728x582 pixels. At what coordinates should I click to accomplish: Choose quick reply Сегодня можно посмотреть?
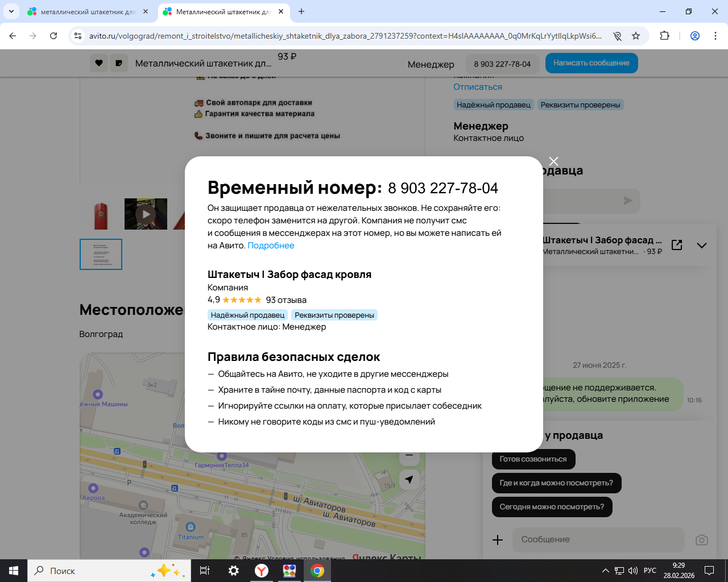click(x=552, y=507)
